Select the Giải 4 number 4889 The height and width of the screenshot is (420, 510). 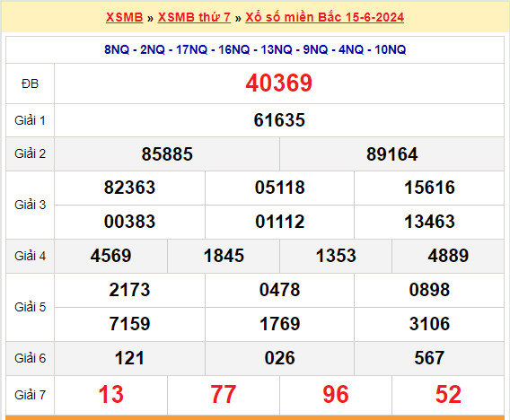(x=448, y=256)
